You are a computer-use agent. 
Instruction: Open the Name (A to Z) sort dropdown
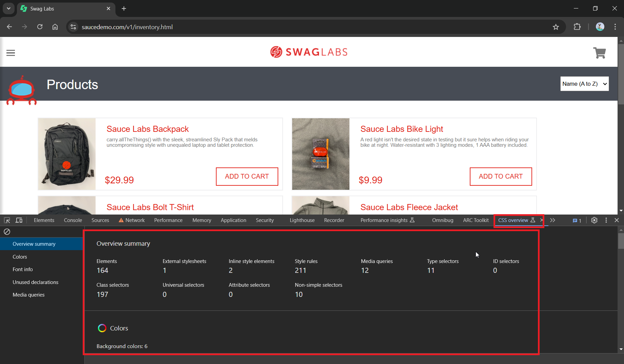click(584, 84)
